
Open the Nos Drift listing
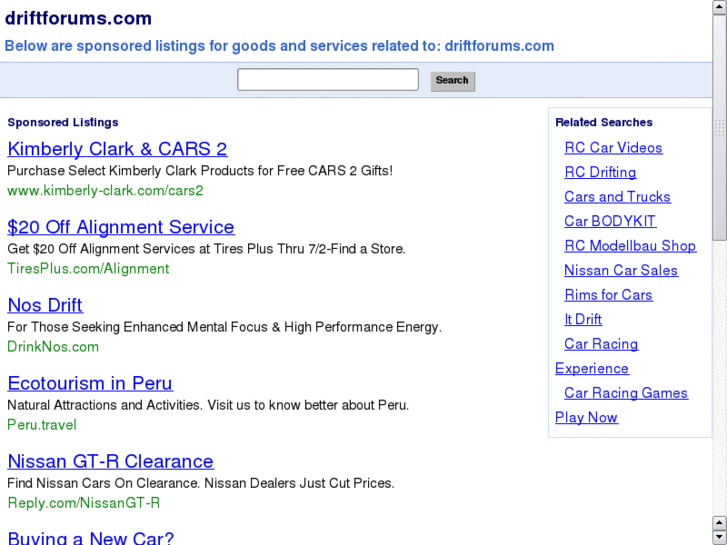(45, 305)
